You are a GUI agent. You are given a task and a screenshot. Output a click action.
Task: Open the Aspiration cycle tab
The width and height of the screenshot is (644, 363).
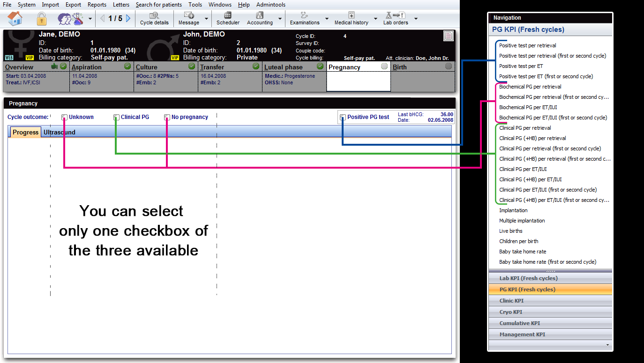click(102, 76)
